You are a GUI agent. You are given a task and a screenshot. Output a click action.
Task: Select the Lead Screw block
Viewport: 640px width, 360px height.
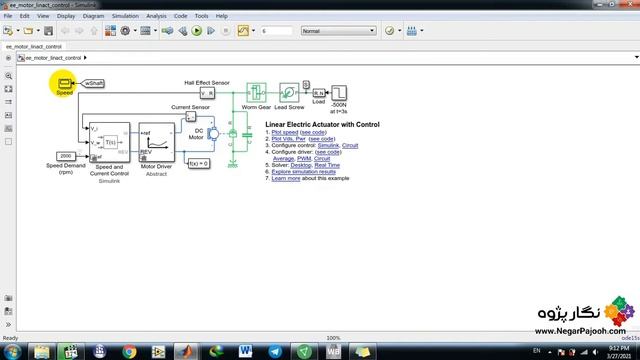289,93
